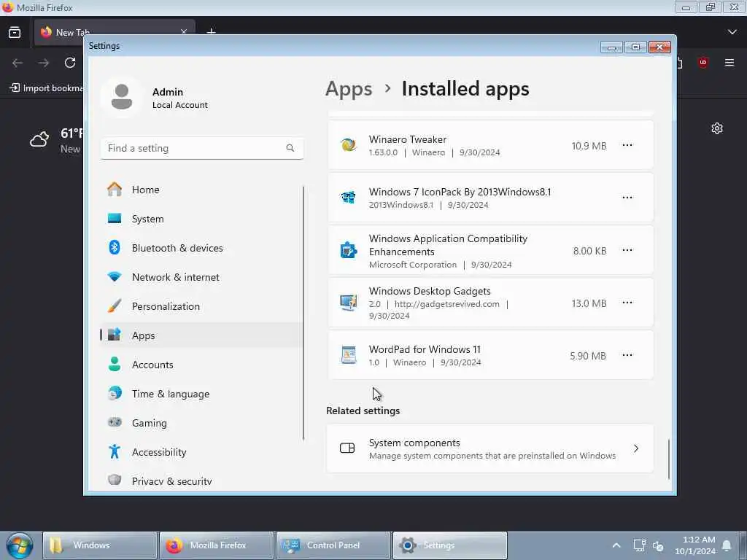747x560 pixels.
Task: Click the uBlock shield extension icon in Firefox
Action: point(703,63)
